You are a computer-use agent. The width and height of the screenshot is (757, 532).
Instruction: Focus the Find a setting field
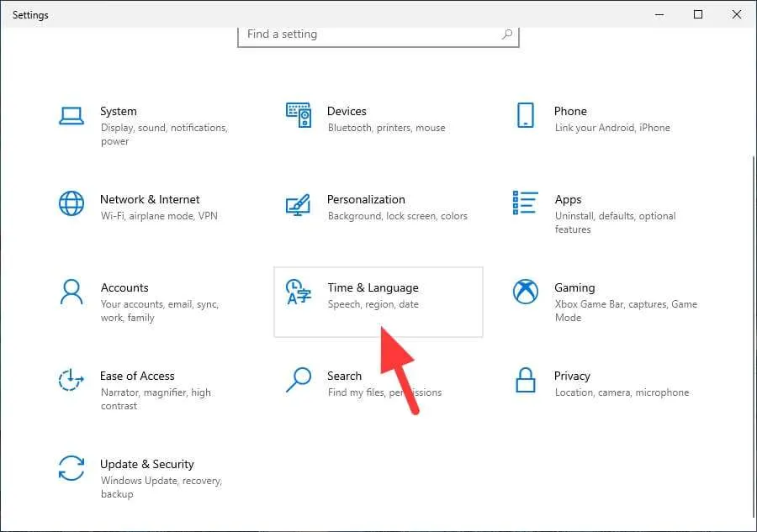378,35
